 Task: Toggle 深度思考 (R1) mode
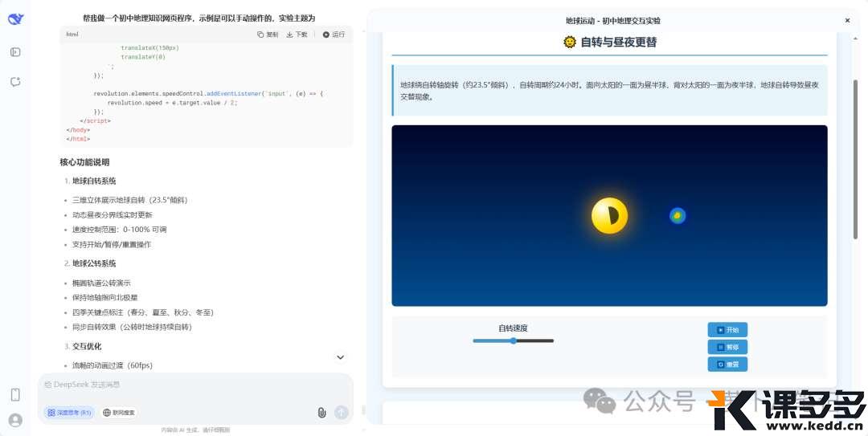point(69,413)
